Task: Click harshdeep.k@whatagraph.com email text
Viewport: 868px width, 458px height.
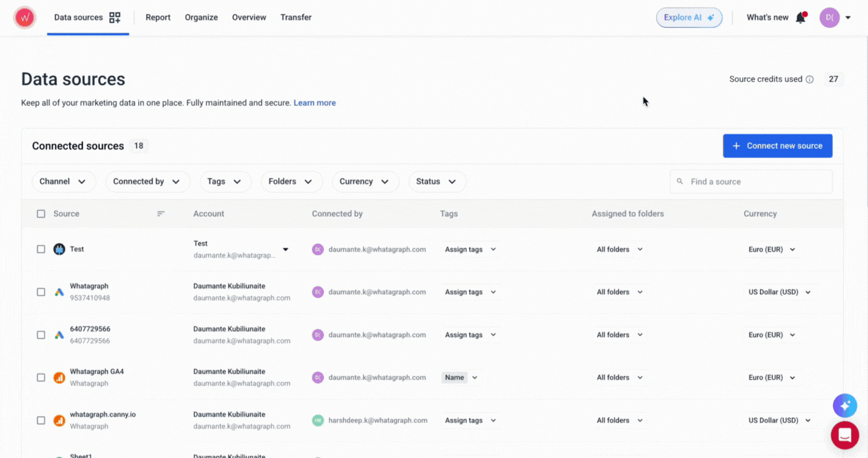Action: (x=378, y=420)
